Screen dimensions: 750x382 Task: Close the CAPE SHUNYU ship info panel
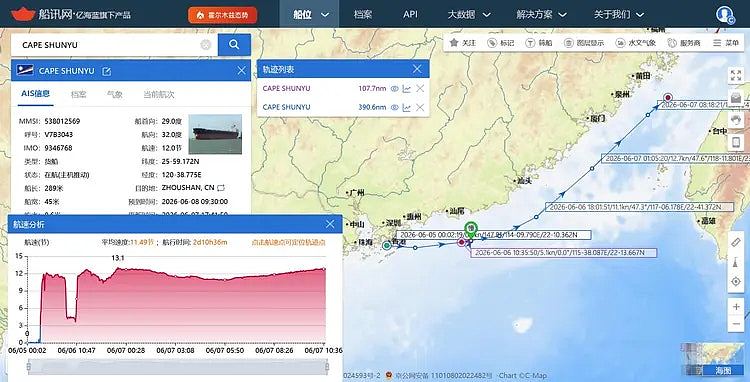tap(242, 71)
